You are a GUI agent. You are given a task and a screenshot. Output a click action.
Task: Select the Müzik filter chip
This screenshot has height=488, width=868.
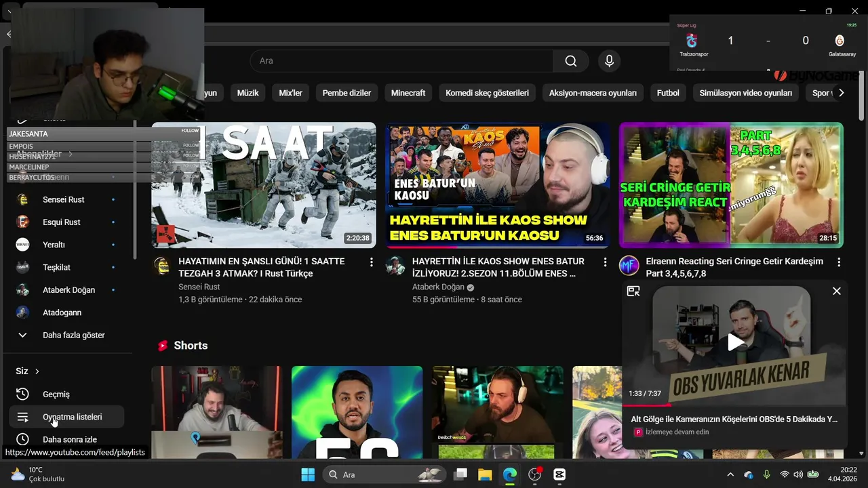tap(248, 93)
